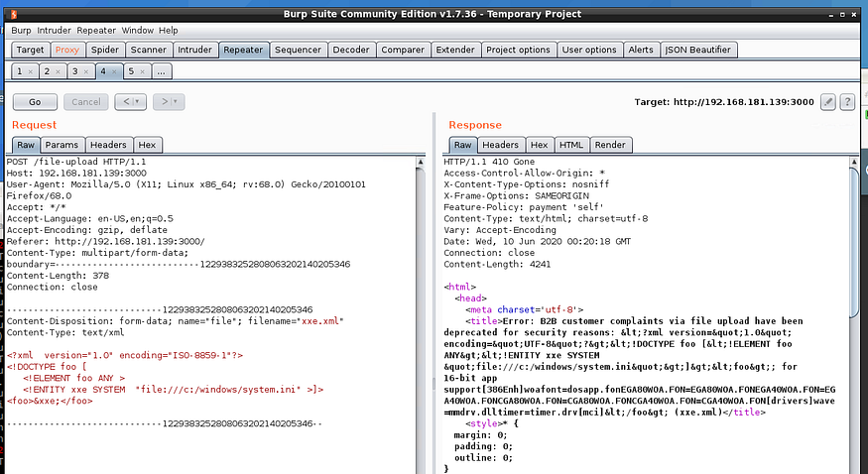
Task: Switch to the Decoder tab
Action: tap(351, 50)
